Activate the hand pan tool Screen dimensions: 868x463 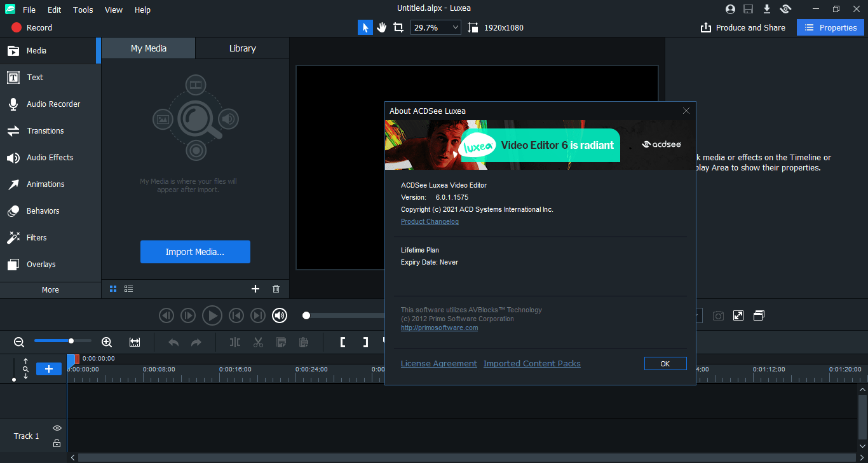click(382, 27)
